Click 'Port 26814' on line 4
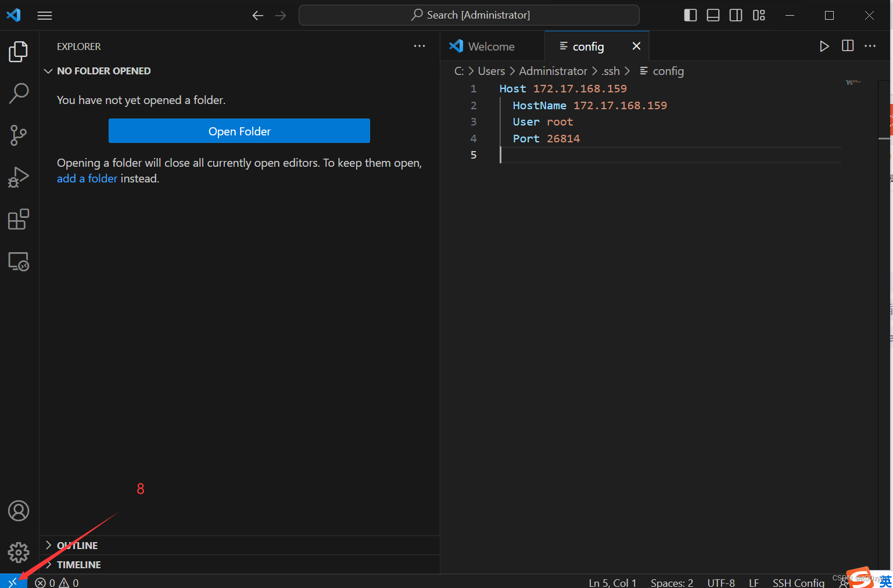Image resolution: width=893 pixels, height=588 pixels. tap(546, 138)
